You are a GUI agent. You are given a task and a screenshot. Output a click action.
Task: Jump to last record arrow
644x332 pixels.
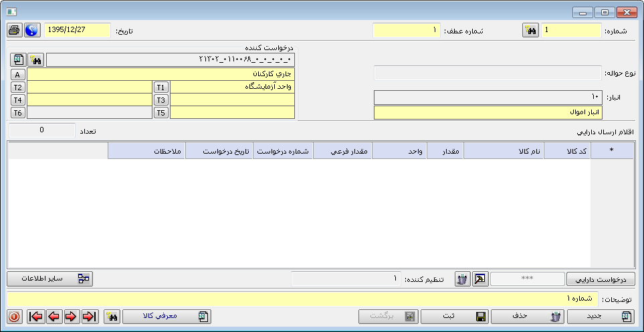[89, 316]
